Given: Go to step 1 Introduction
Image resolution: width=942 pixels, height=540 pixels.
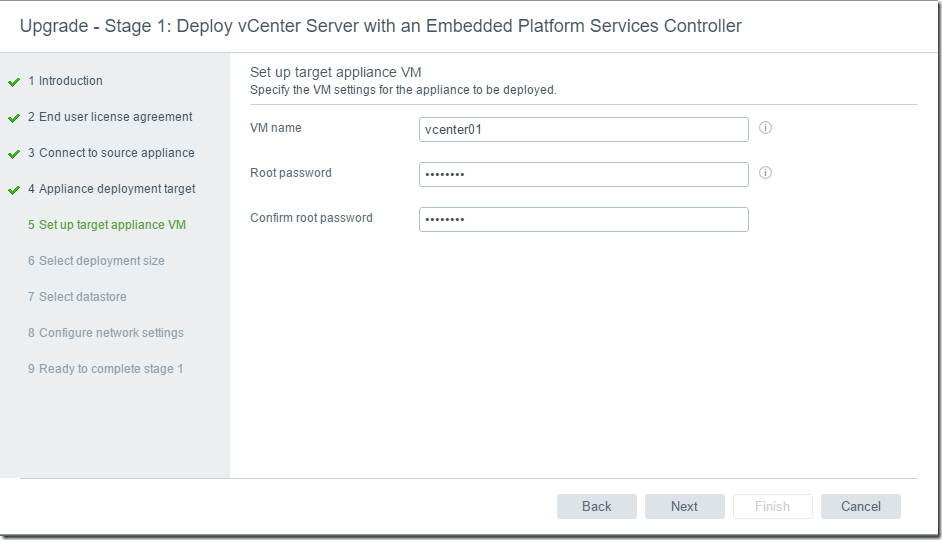Looking at the screenshot, I should 65,80.
